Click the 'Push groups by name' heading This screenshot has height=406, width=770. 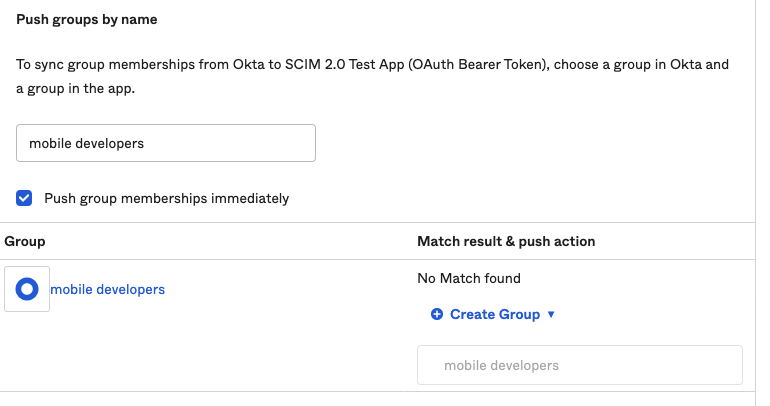pyautogui.click(x=86, y=19)
